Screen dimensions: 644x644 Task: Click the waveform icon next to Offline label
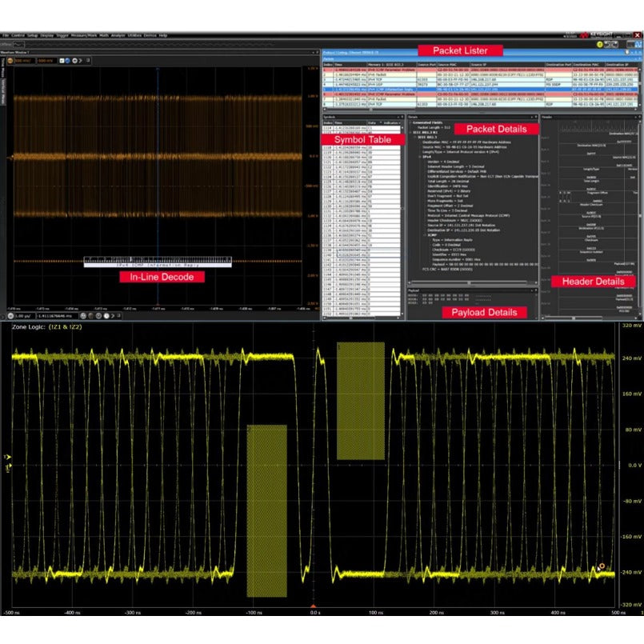[x=19, y=44]
